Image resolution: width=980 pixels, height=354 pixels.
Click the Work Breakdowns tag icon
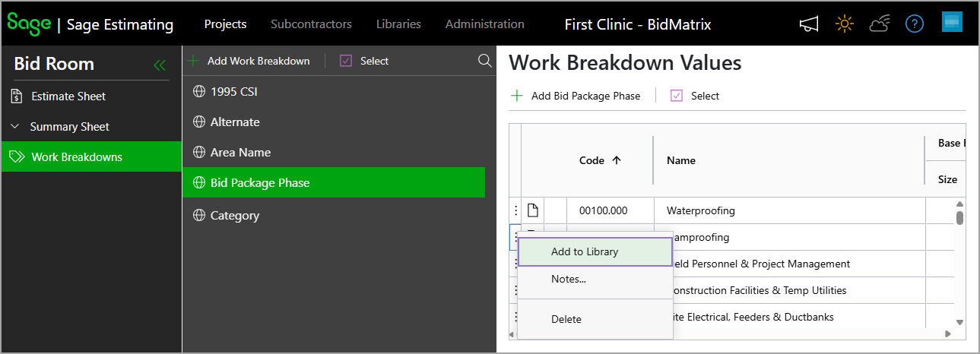tap(17, 157)
